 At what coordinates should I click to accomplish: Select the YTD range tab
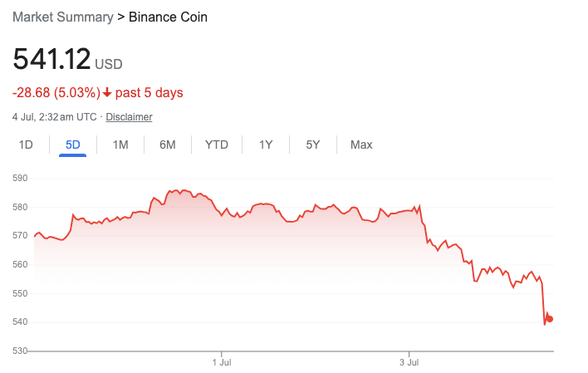coord(217,145)
